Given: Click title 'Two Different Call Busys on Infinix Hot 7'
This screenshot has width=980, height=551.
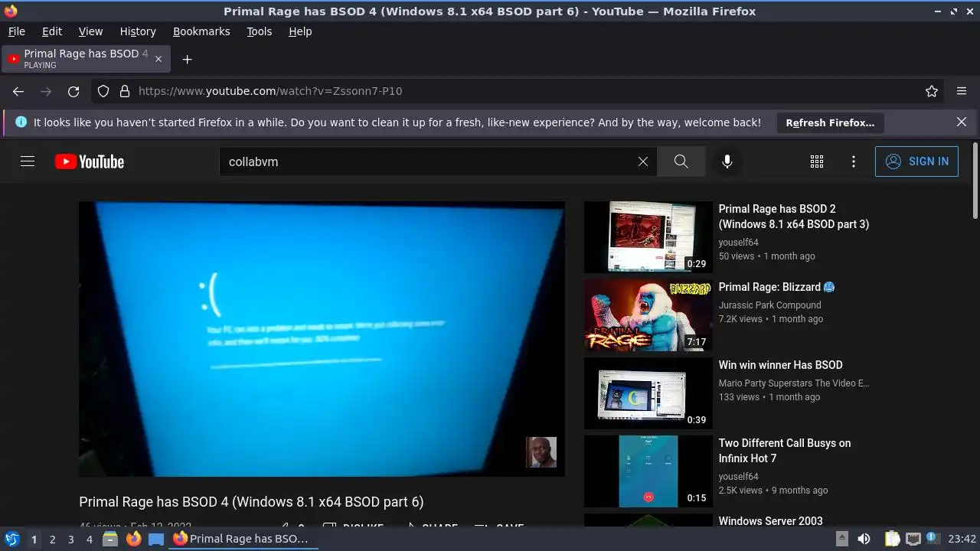Looking at the screenshot, I should [785, 451].
